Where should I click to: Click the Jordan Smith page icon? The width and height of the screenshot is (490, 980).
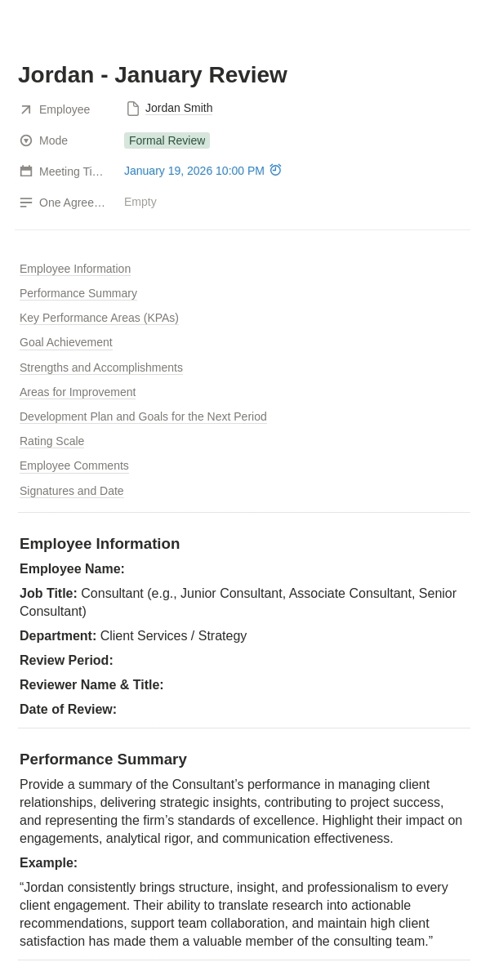(x=133, y=109)
